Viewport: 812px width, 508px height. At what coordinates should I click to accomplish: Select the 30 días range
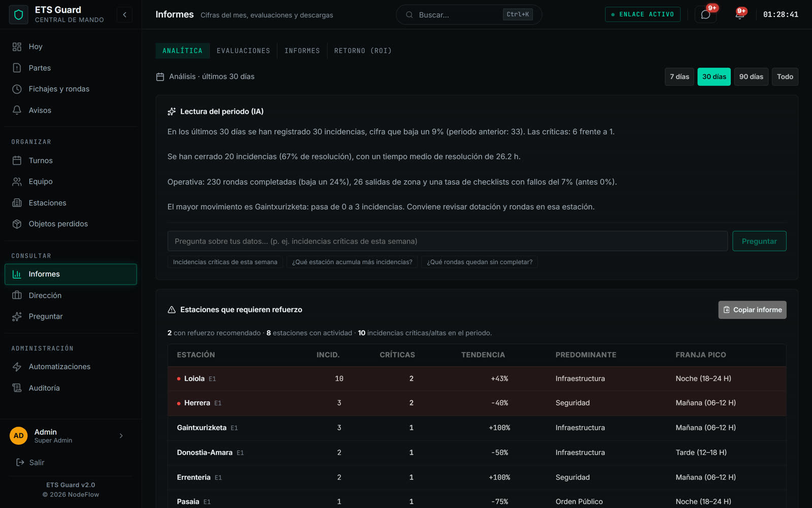coord(714,77)
